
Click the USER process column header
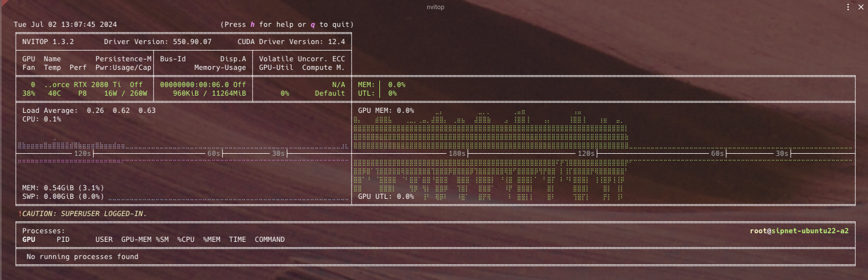[104, 240]
